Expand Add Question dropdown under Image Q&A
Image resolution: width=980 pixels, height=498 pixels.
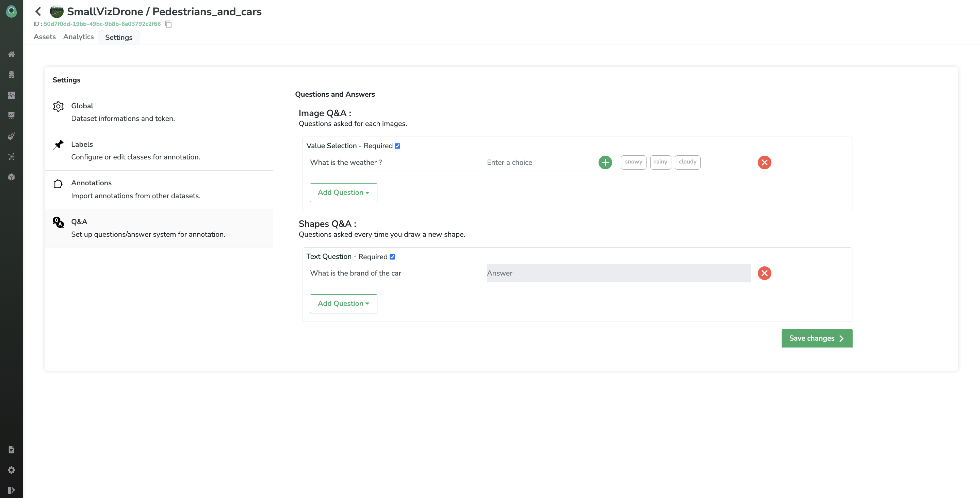343,193
